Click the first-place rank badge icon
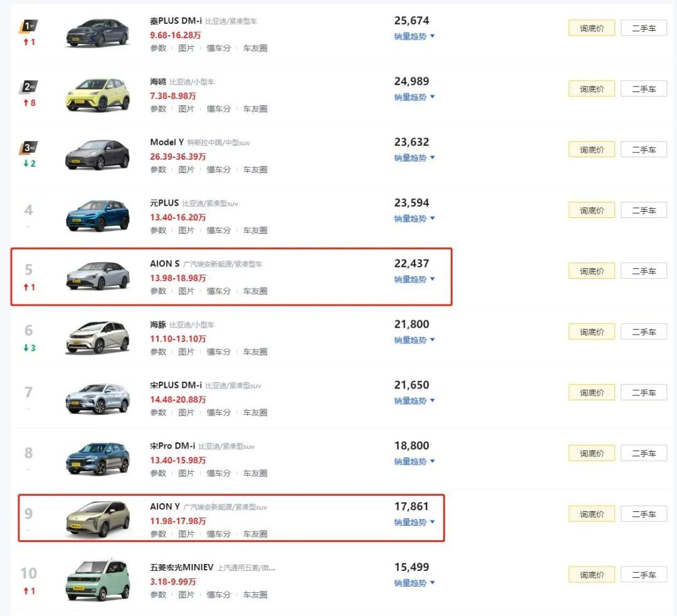The image size is (677, 616). (x=29, y=26)
